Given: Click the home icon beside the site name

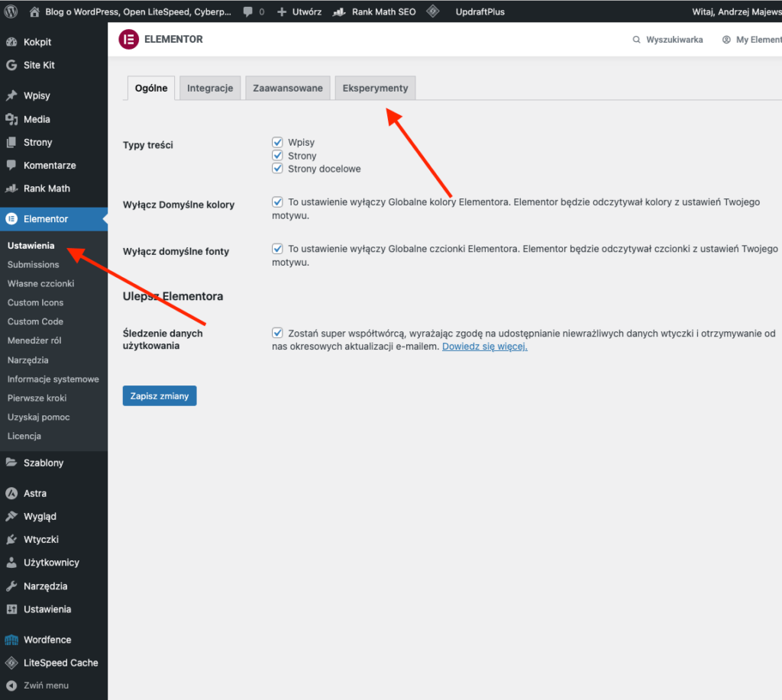Looking at the screenshot, I should (34, 11).
